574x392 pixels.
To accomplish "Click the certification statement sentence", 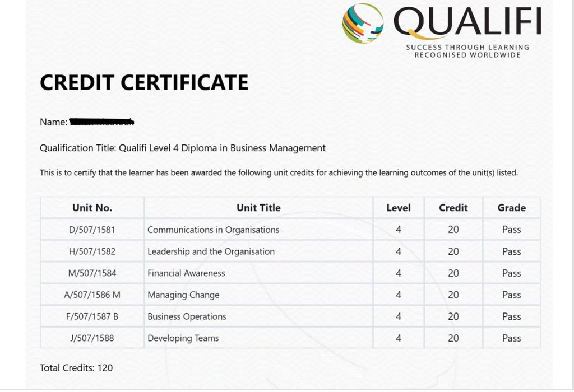I will tap(279, 172).
